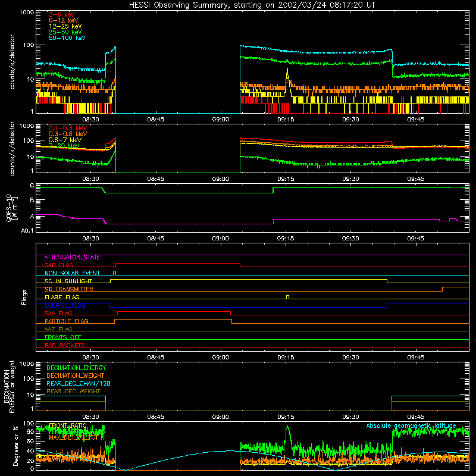Select the 08:30 tick label under the GOES panel
The image size is (476, 476).
pos(90,239)
